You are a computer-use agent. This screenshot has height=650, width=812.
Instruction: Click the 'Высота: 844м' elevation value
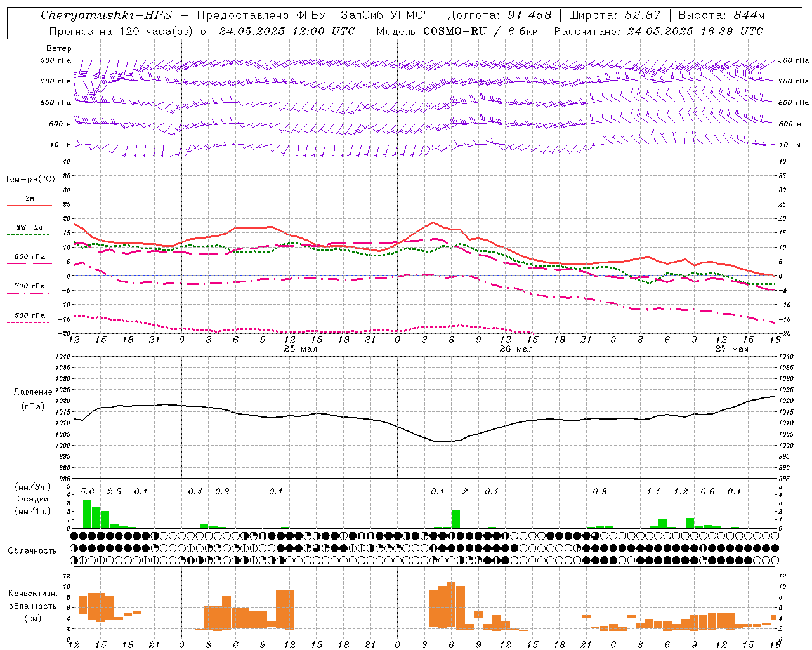tap(721, 15)
